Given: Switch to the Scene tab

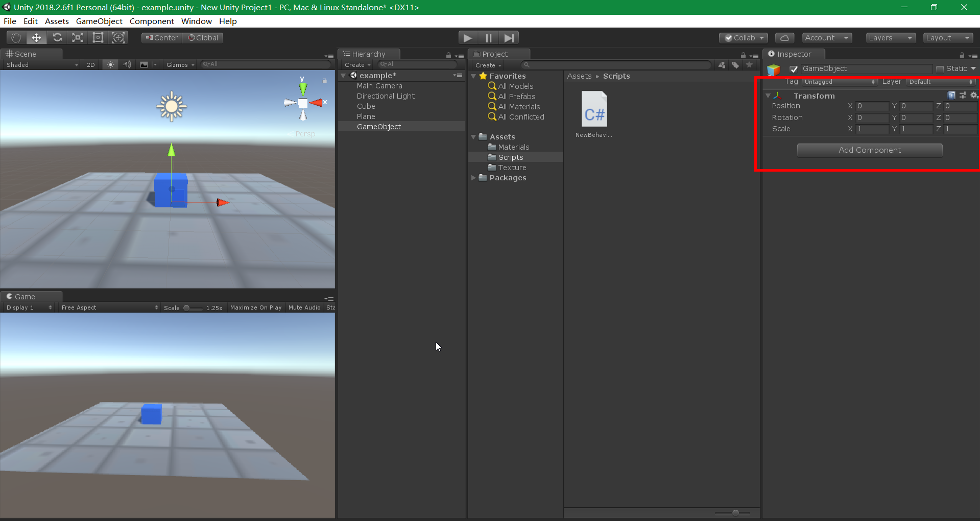Looking at the screenshot, I should tap(31, 54).
